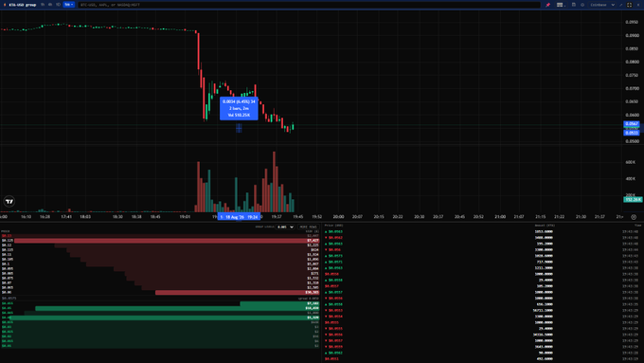Click the trade row with amount 50336.5000
This screenshot has height=363, width=644.
pos(483,335)
